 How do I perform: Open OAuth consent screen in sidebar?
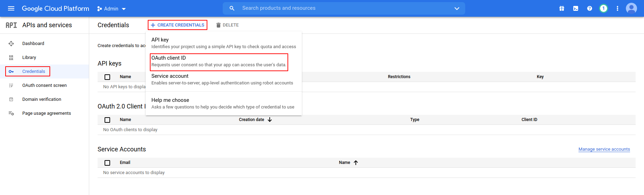pyautogui.click(x=44, y=85)
